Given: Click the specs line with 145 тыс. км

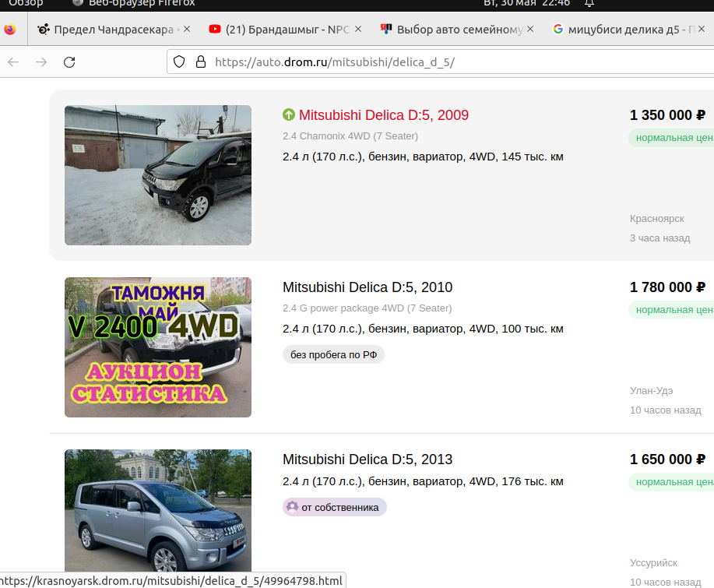Looking at the screenshot, I should coord(423,157).
